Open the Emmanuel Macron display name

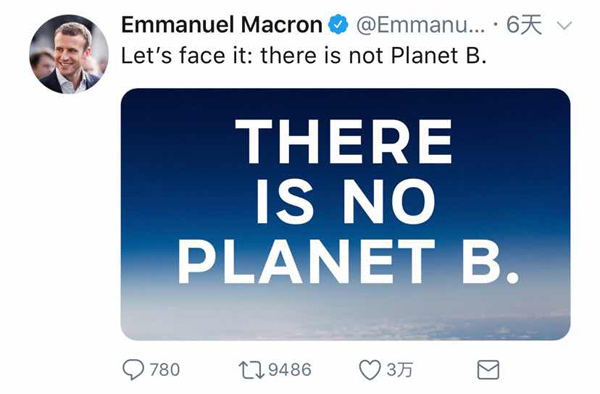coord(222,25)
